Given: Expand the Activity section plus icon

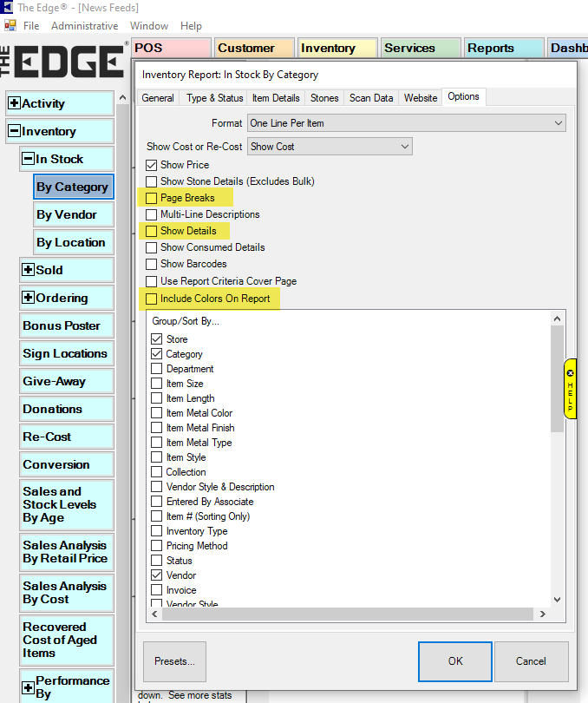Looking at the screenshot, I should tap(14, 104).
